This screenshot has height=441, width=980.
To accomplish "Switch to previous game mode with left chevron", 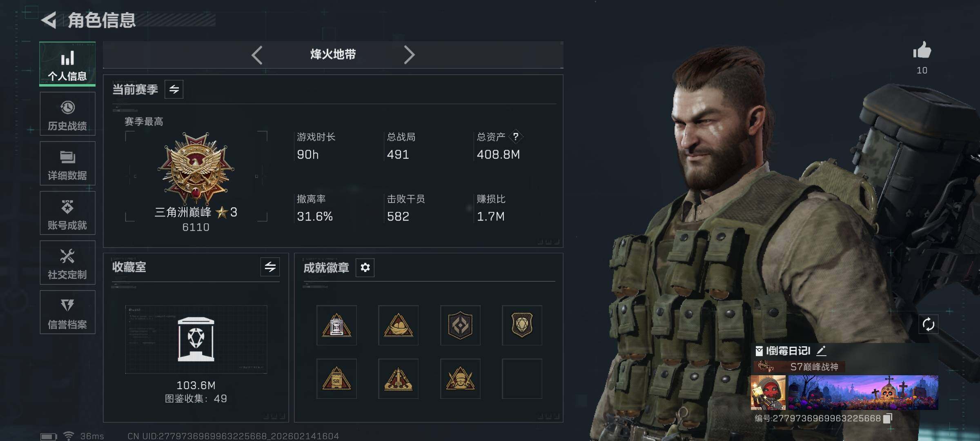I will 257,55.
